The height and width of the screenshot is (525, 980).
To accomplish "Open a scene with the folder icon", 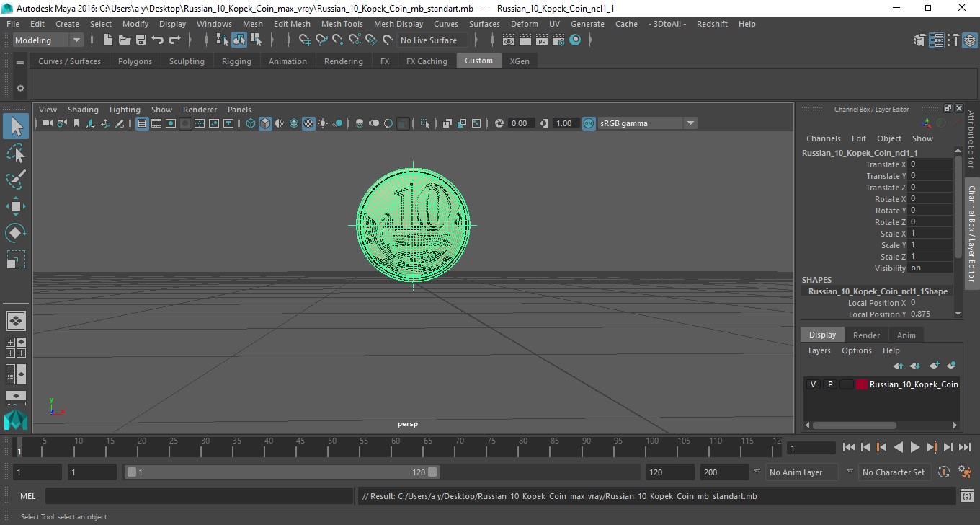I will [125, 40].
